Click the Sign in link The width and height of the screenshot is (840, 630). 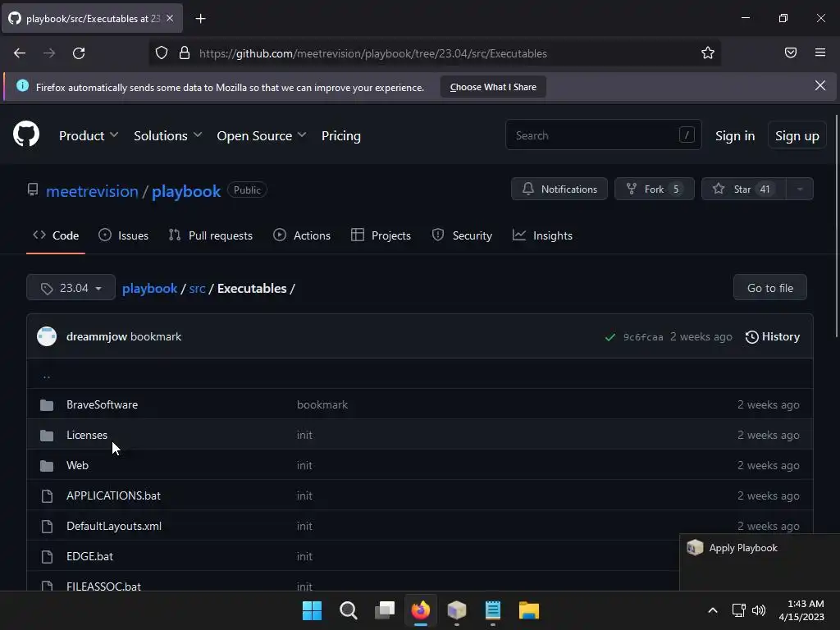[735, 135]
